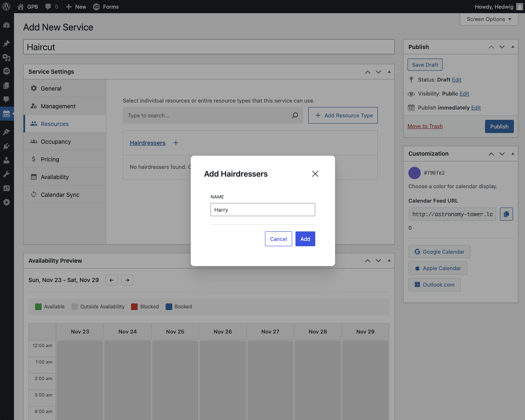The width and height of the screenshot is (525, 420).
Task: Click the Add button in dialog
Action: point(305,239)
